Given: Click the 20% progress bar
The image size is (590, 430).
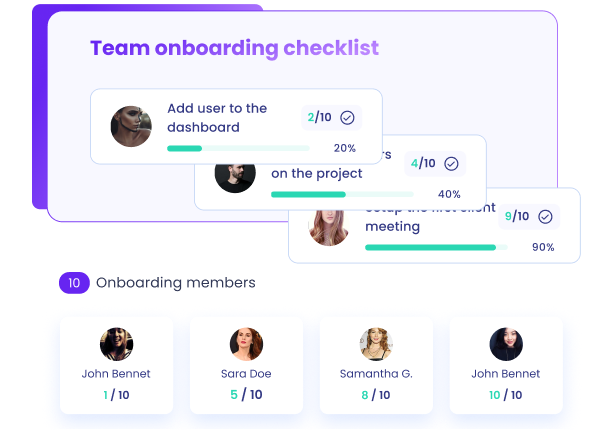Looking at the screenshot, I should pos(238,149).
